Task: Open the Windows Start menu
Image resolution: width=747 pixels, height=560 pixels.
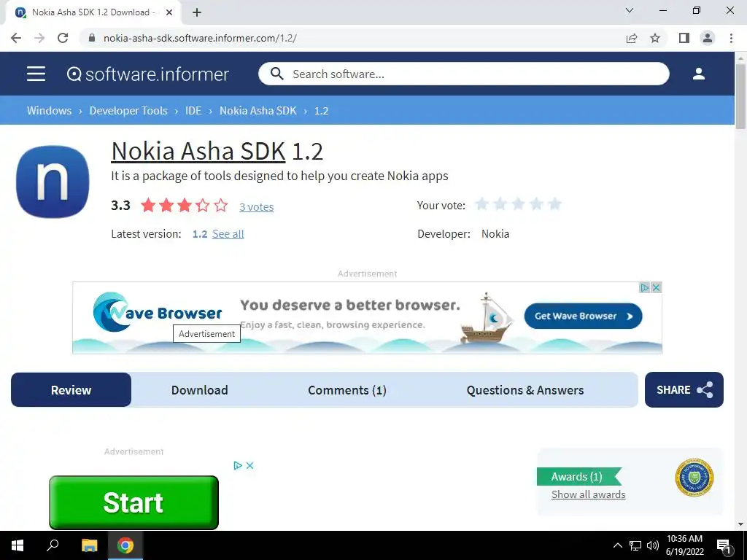Action: 18,545
